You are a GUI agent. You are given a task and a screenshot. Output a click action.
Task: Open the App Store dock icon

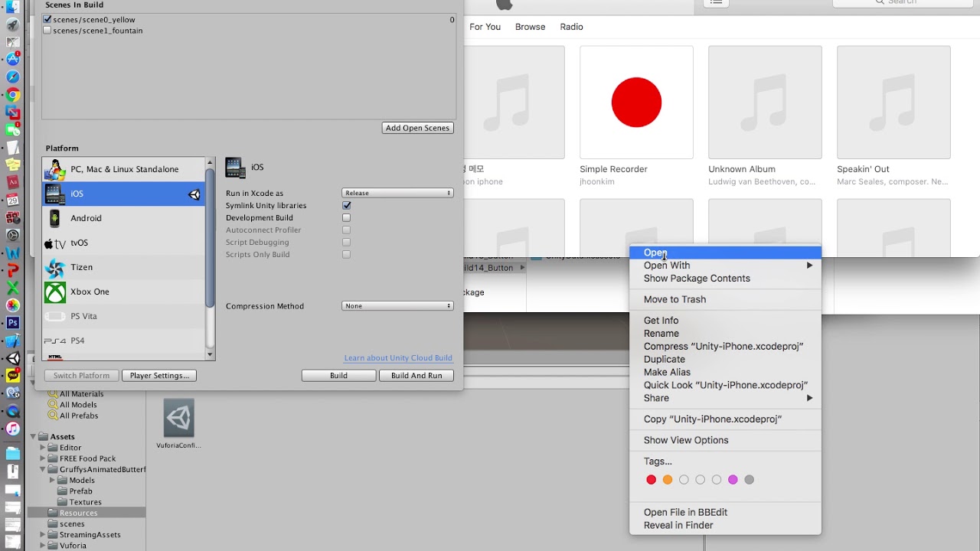click(x=13, y=59)
